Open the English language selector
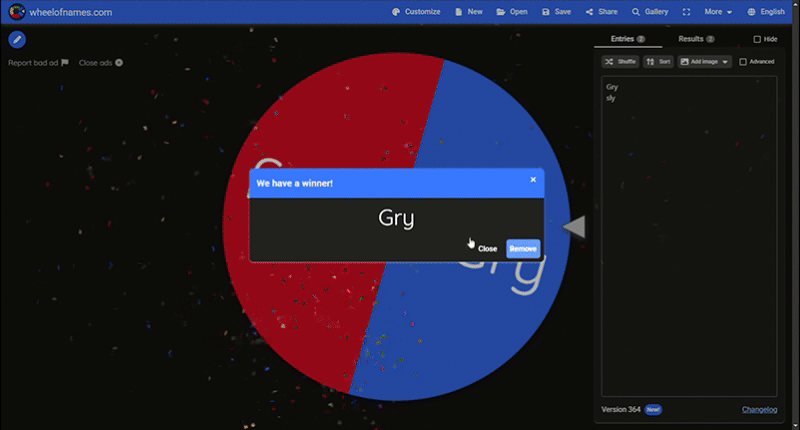 click(x=766, y=12)
